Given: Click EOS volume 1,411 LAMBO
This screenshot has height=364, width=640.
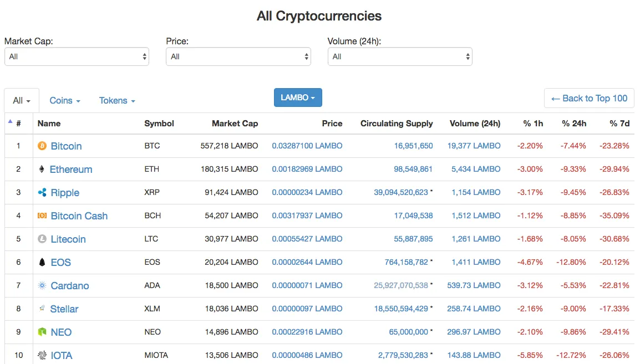Looking at the screenshot, I should [476, 262].
